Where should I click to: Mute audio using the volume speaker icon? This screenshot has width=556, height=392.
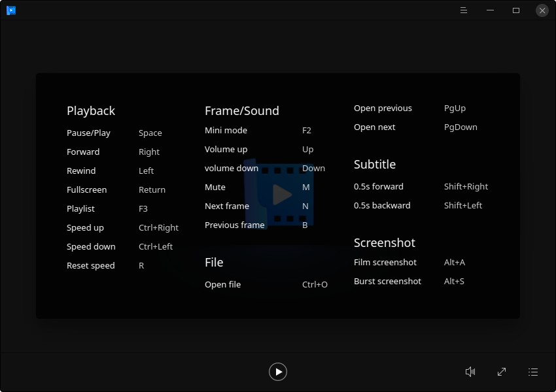(470, 372)
